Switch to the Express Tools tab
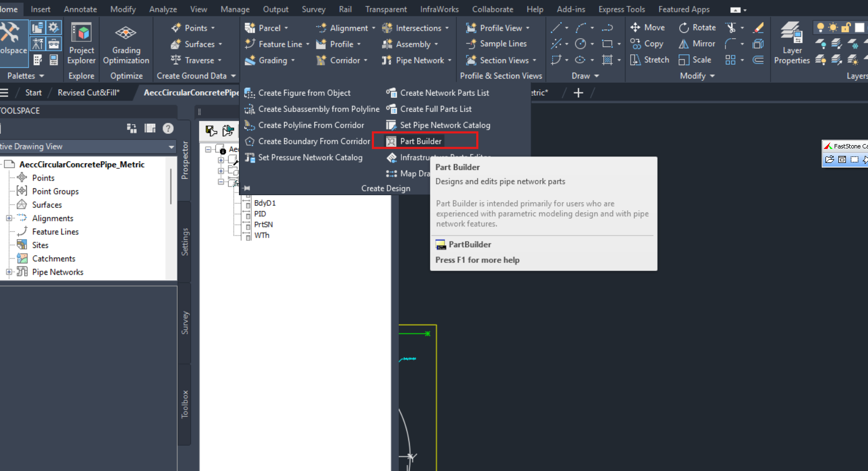The image size is (868, 471). (622, 9)
